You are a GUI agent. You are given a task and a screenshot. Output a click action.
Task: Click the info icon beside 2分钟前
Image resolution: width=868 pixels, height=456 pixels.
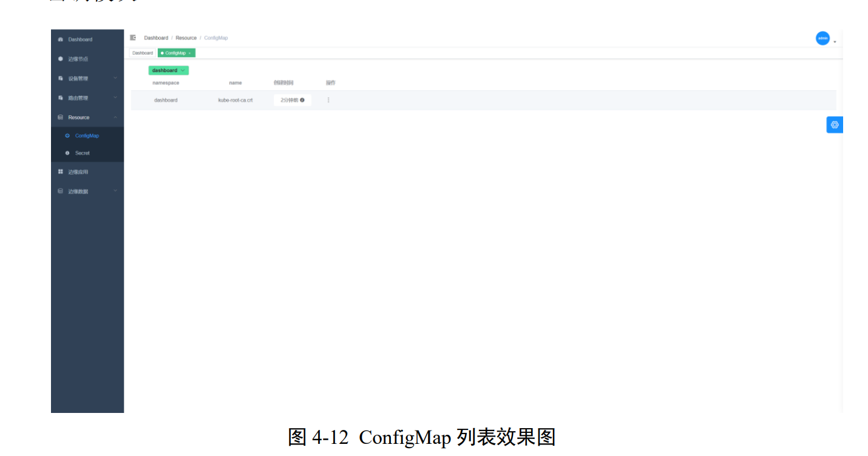coord(302,100)
